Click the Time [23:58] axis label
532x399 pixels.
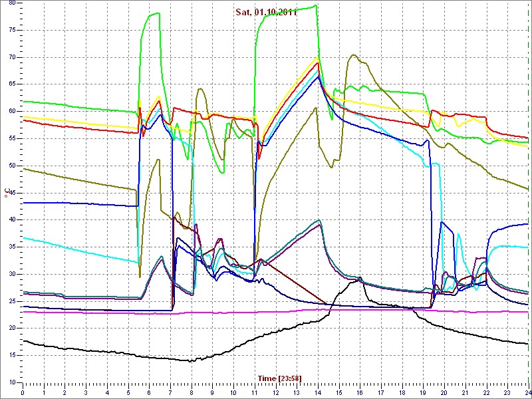(x=279, y=378)
